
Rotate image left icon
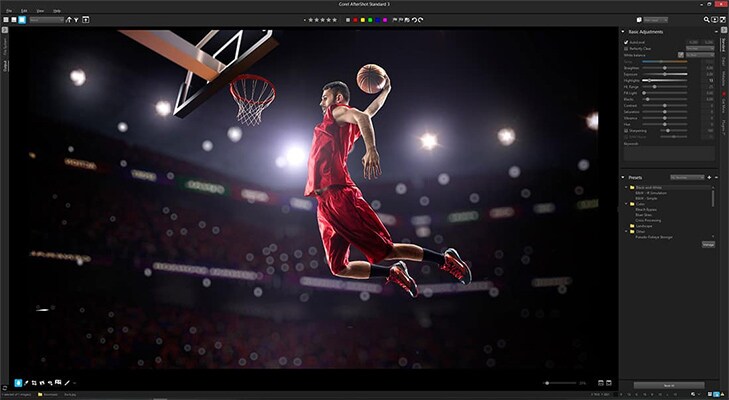pyautogui.click(x=414, y=20)
